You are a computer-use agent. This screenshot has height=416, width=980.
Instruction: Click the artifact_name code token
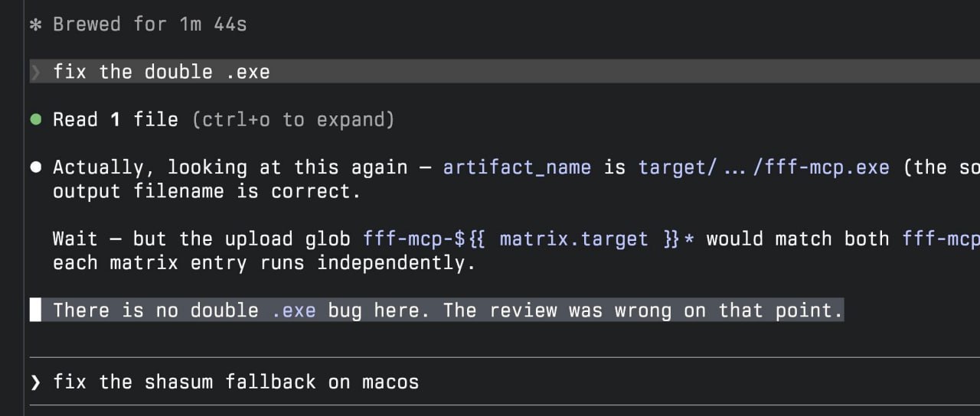(x=517, y=167)
